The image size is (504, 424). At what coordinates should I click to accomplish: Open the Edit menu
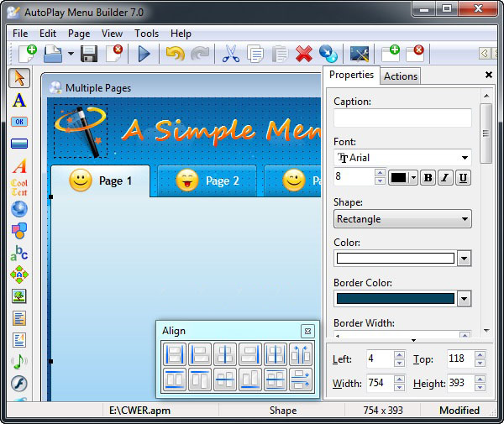tap(48, 34)
